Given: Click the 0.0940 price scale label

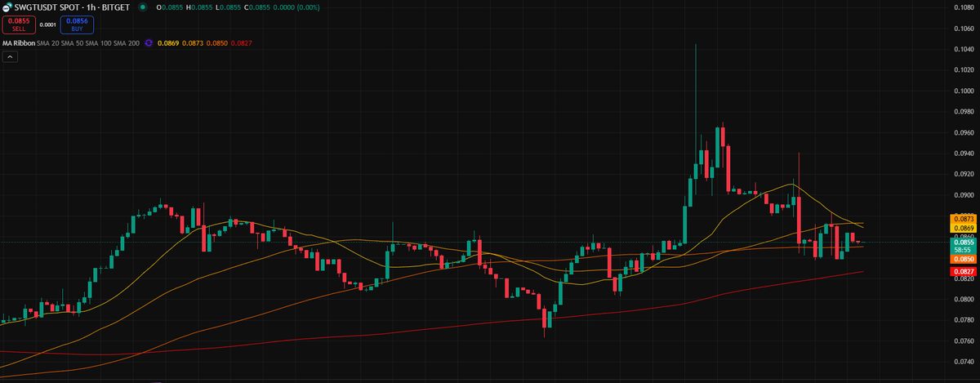Looking at the screenshot, I should (963, 154).
